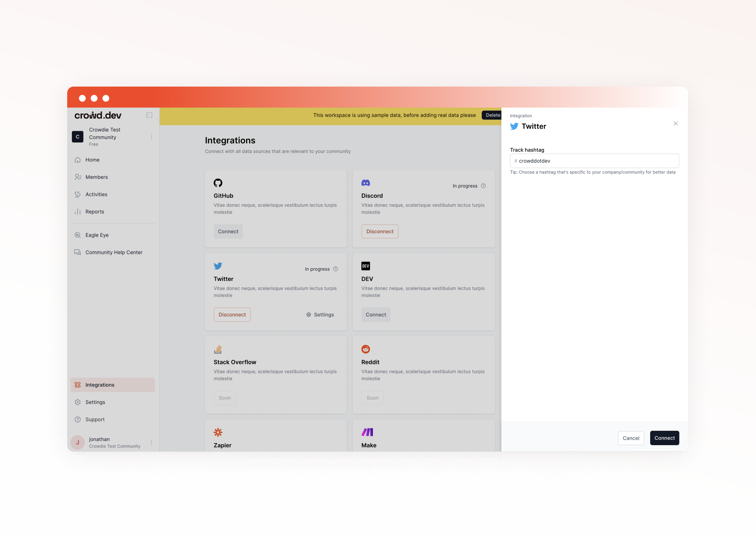Cancel the Twitter integration drawer
756x538 pixels.
(631, 438)
